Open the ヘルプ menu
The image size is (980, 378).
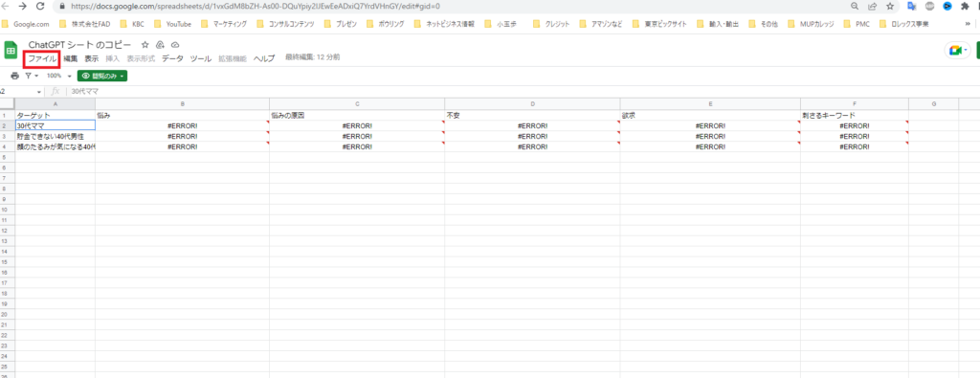click(x=264, y=58)
